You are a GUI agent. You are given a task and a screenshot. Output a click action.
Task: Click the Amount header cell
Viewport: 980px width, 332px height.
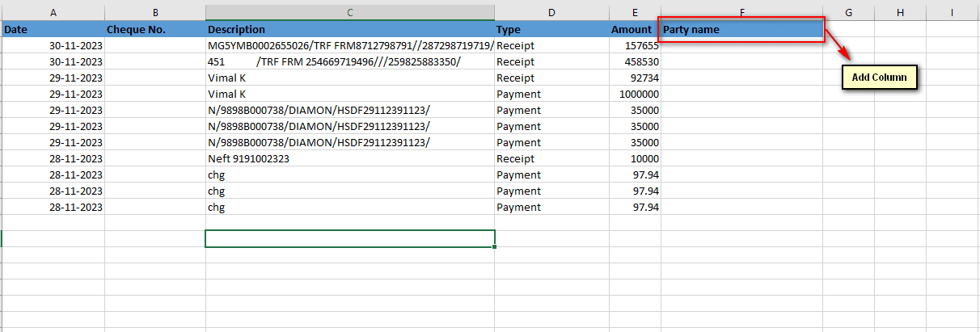tap(634, 29)
